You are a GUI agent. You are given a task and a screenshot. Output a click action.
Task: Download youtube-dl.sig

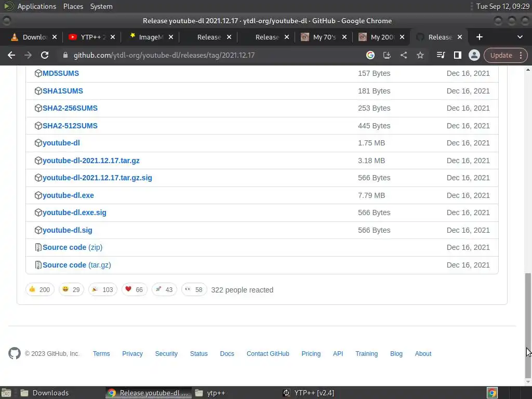(x=67, y=230)
